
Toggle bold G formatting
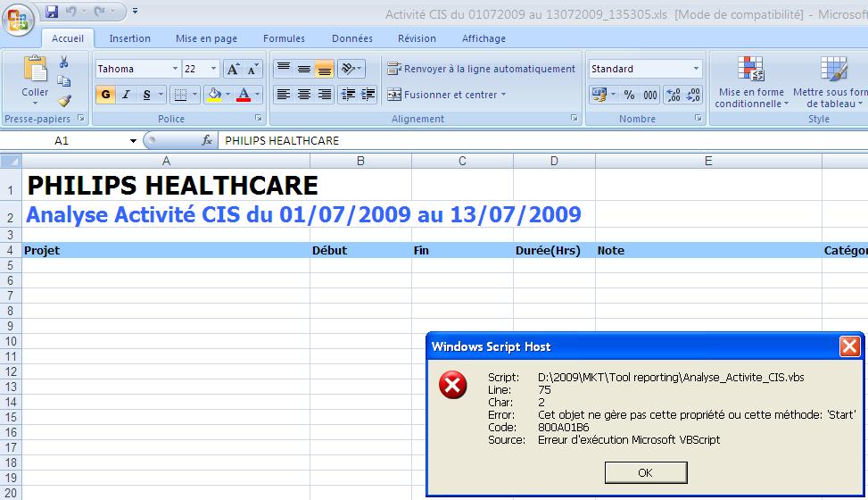coord(105,95)
